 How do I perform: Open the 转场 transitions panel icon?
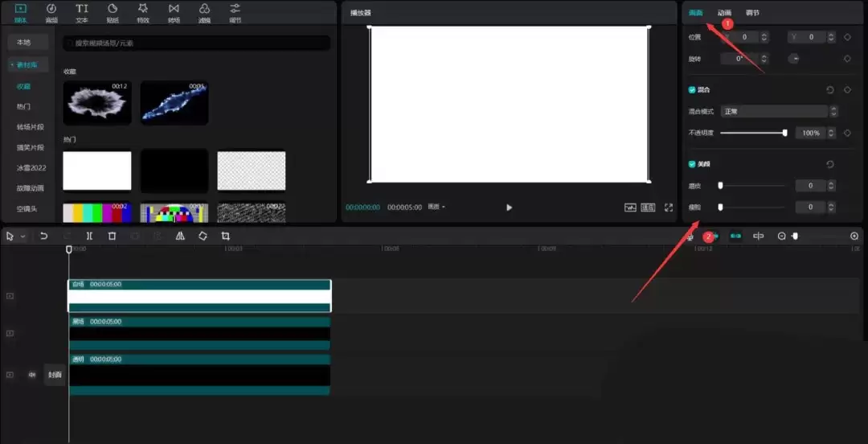[x=174, y=12]
